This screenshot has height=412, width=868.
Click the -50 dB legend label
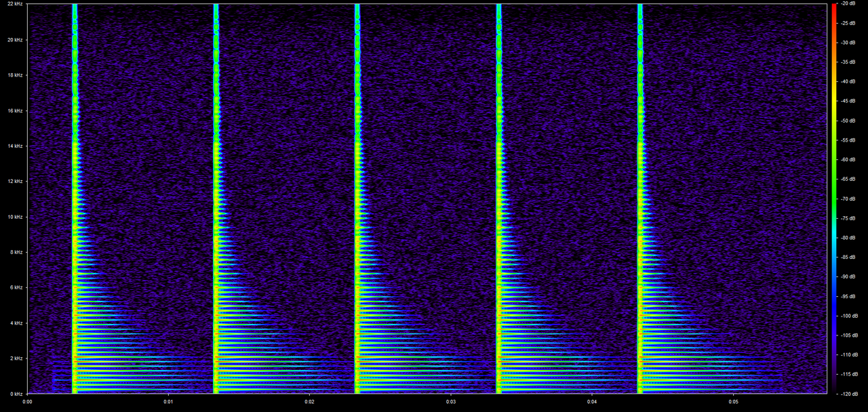coord(848,121)
